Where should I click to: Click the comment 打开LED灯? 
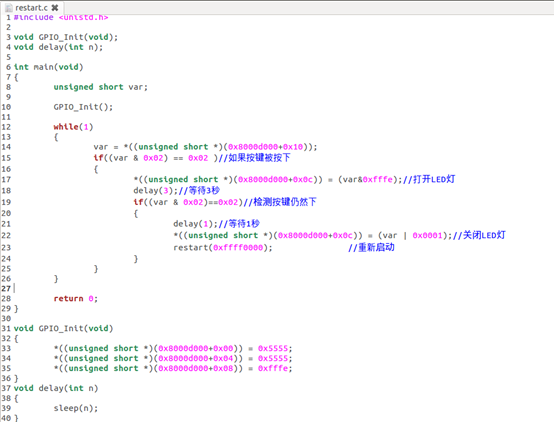pos(429,179)
